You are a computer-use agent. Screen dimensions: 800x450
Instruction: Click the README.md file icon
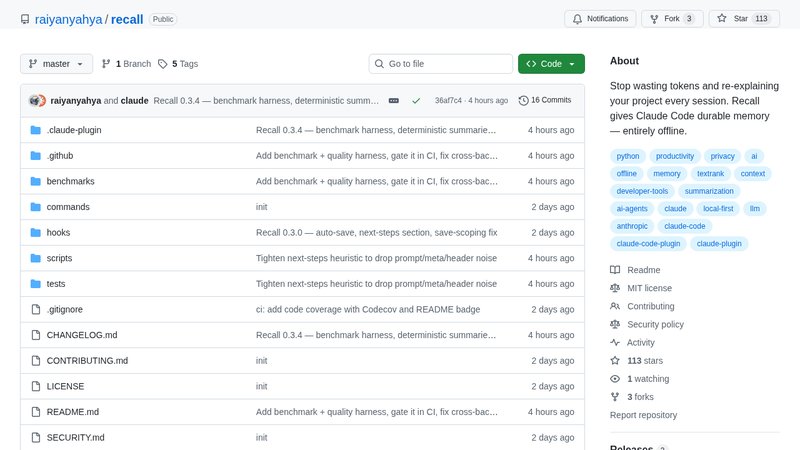click(36, 412)
